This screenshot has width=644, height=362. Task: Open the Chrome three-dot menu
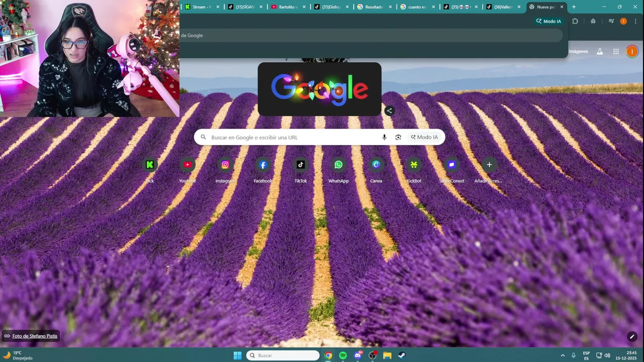click(635, 21)
